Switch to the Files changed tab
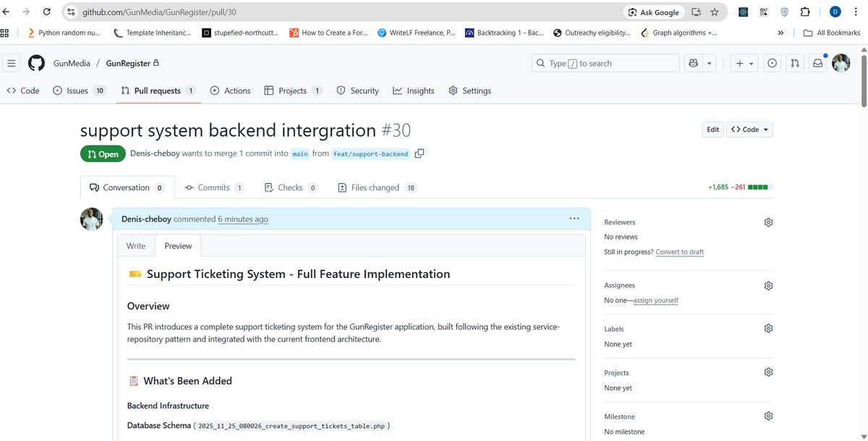 pyautogui.click(x=378, y=188)
